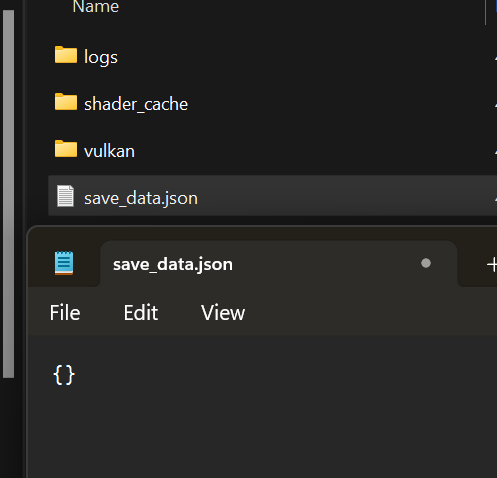This screenshot has width=497, height=478.
Task: Click the empty editor area below the braces
Action: coord(262,433)
